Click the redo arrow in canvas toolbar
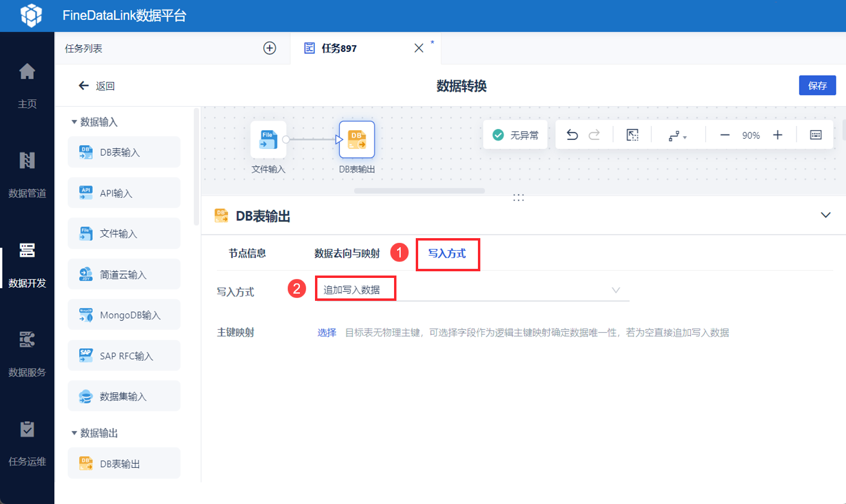The height and width of the screenshot is (504, 846). tap(594, 135)
